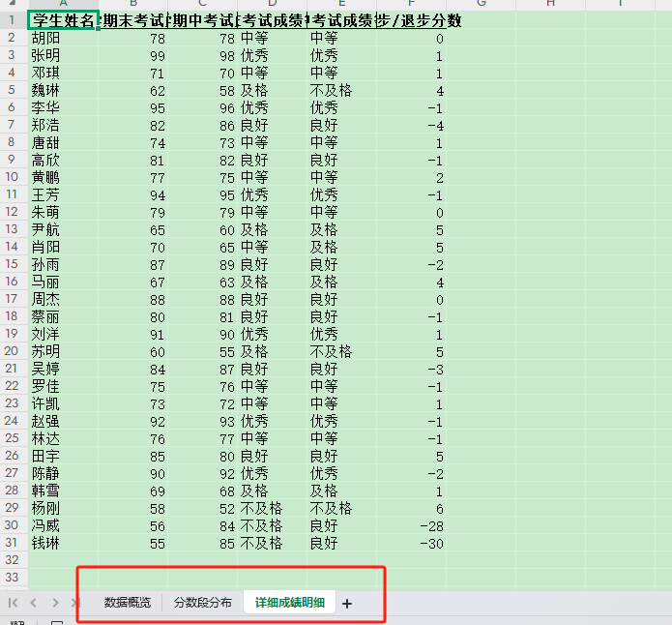Select the 学生姓名 header cell
This screenshot has height=625, width=672.
[x=63, y=20]
